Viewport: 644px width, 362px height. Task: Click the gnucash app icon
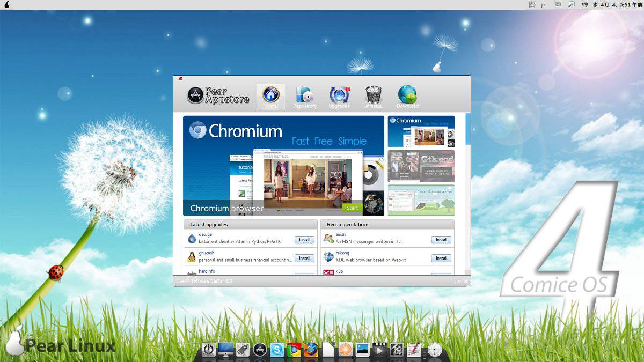[x=192, y=256]
